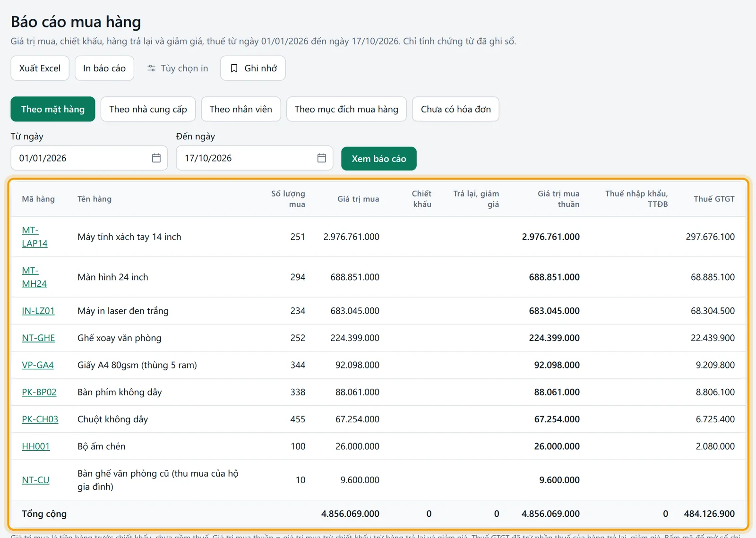The width and height of the screenshot is (756, 538).
Task: Open item code PK-CH03 link
Action: pyautogui.click(x=40, y=419)
